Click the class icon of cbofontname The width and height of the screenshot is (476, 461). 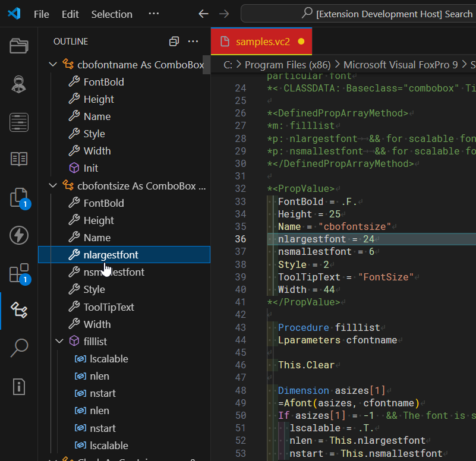68,64
